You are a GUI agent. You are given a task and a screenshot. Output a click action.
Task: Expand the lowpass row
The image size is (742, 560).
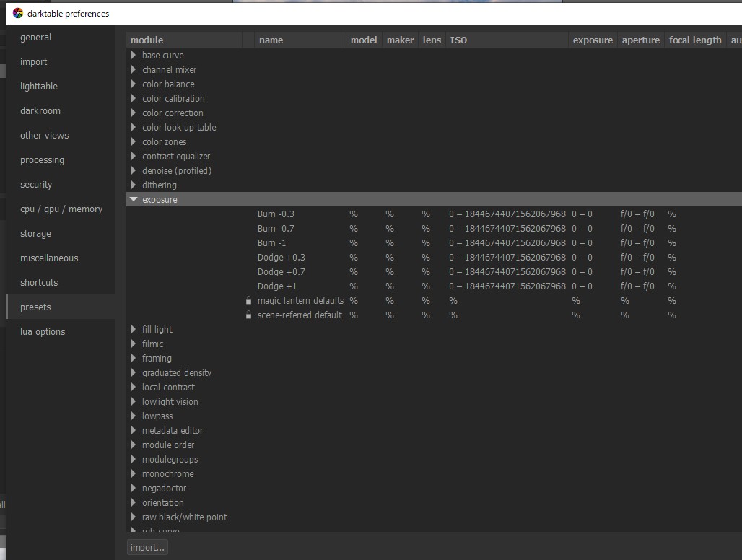[134, 416]
